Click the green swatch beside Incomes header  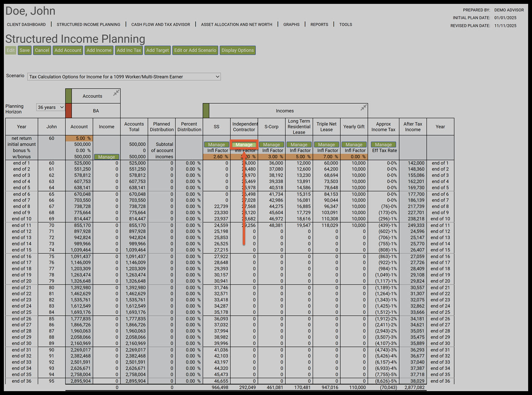pyautogui.click(x=206, y=111)
